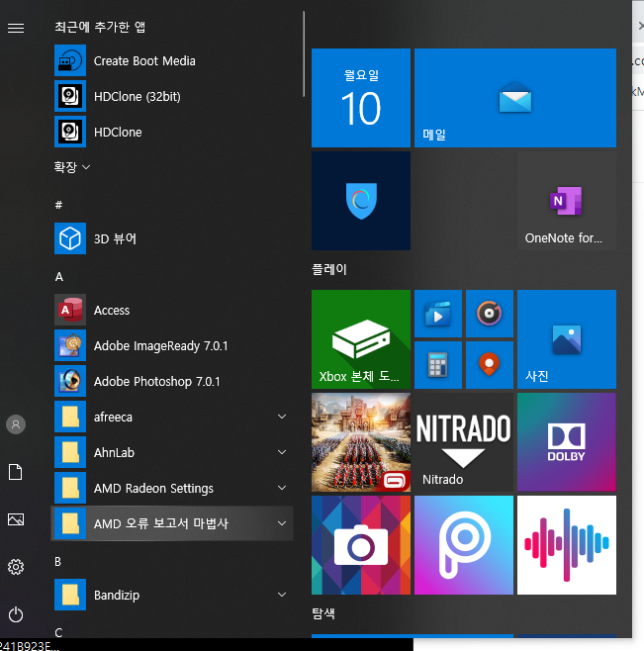Open the Hotspot Shield tile
The image size is (644, 651).
pyautogui.click(x=361, y=201)
